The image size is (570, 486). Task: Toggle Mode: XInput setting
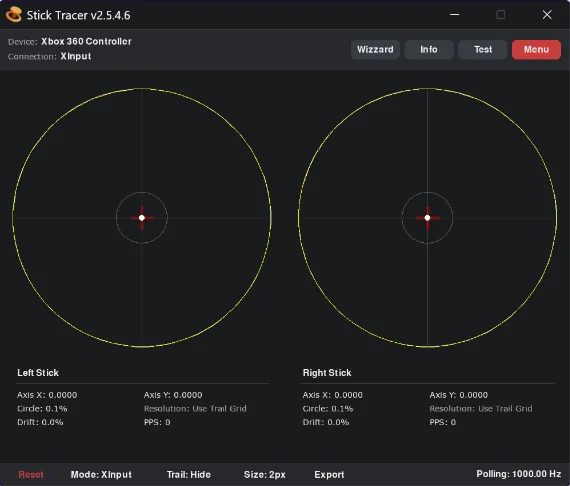coord(101,474)
